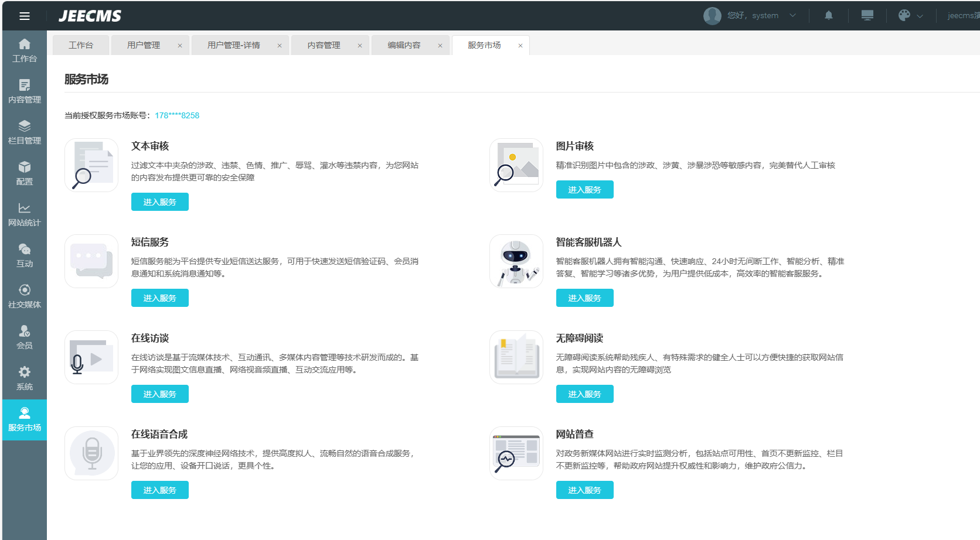Expand the system user dropdown arrow

792,16
